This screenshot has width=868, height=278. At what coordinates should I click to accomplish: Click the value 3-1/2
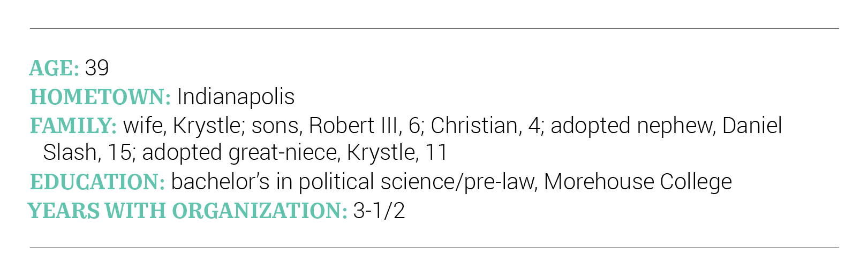pyautogui.click(x=379, y=211)
